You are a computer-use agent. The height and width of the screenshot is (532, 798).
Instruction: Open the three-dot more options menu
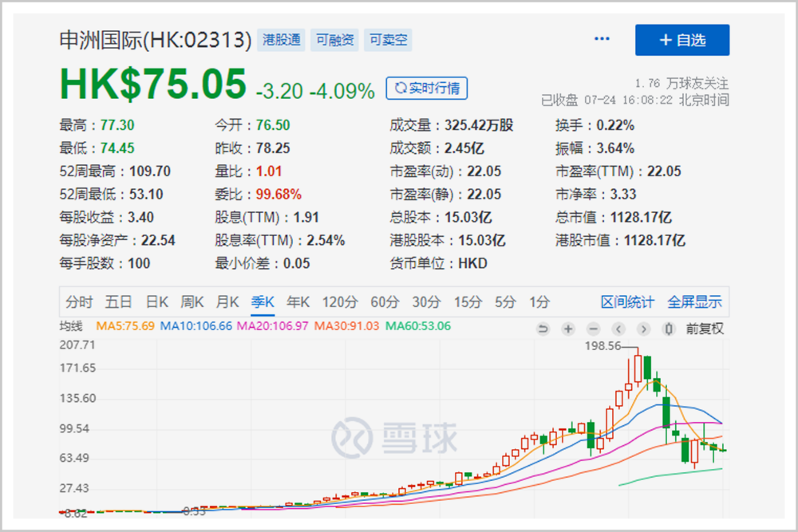(602, 40)
